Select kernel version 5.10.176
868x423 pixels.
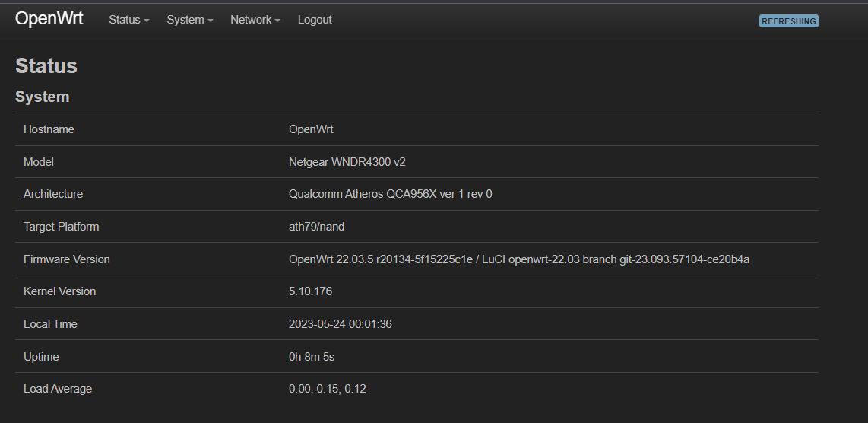tap(310, 291)
